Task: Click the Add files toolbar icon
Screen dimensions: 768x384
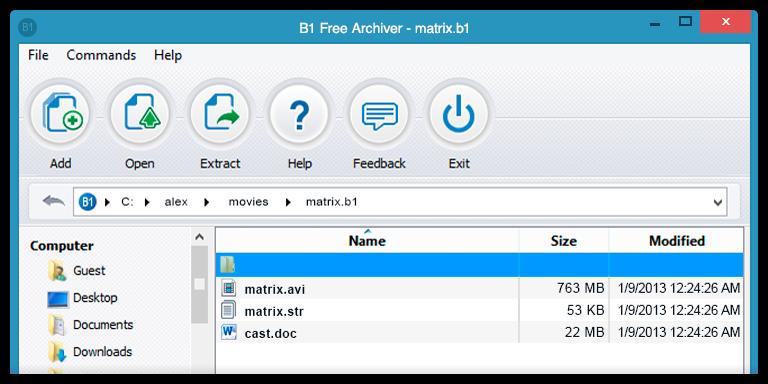Action: 61,114
